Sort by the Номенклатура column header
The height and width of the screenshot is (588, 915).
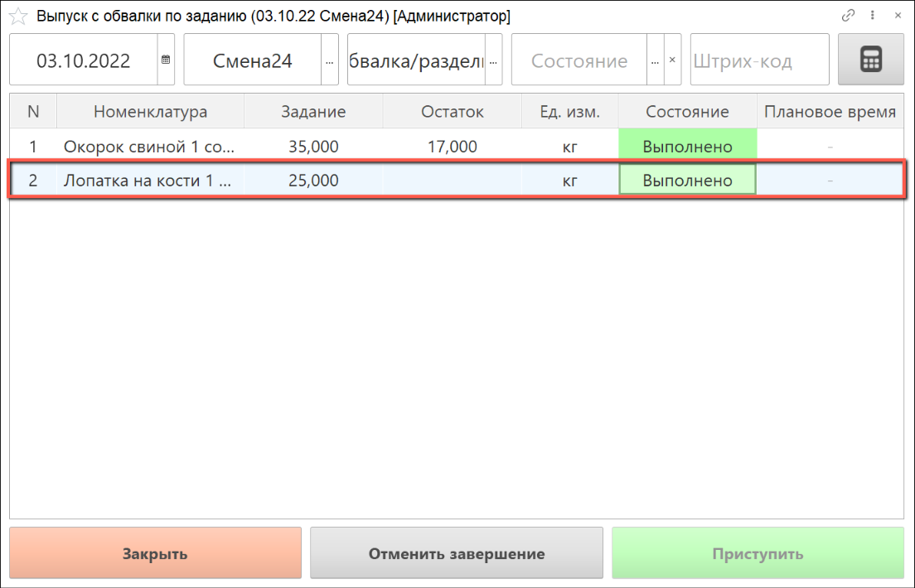point(150,112)
